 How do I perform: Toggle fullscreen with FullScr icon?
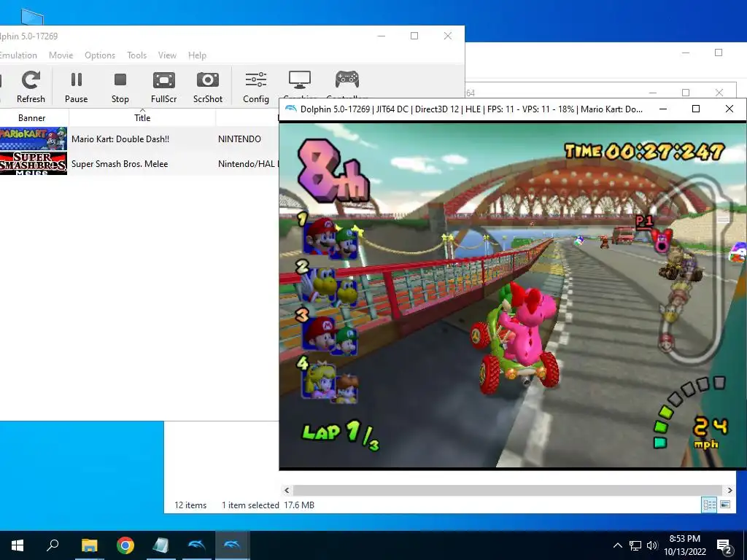(163, 86)
